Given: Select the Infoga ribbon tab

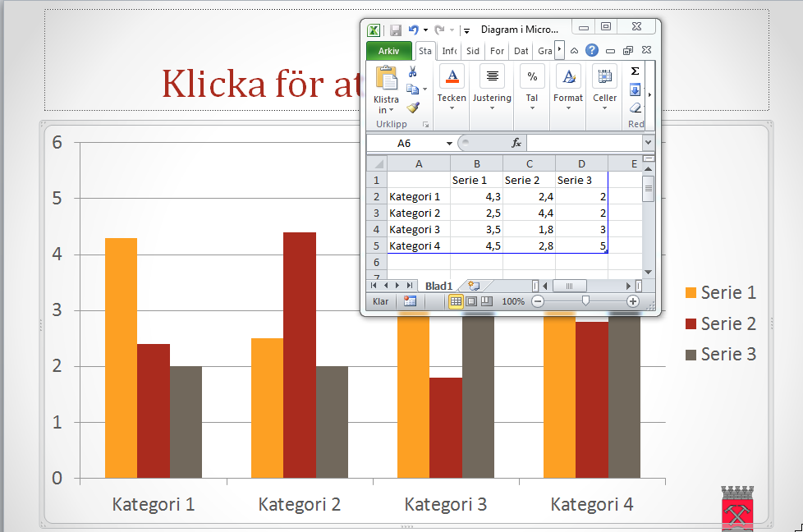Looking at the screenshot, I should tap(449, 51).
